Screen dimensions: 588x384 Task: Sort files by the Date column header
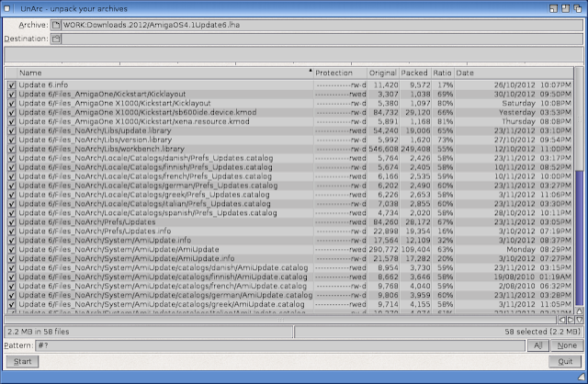tap(513, 73)
